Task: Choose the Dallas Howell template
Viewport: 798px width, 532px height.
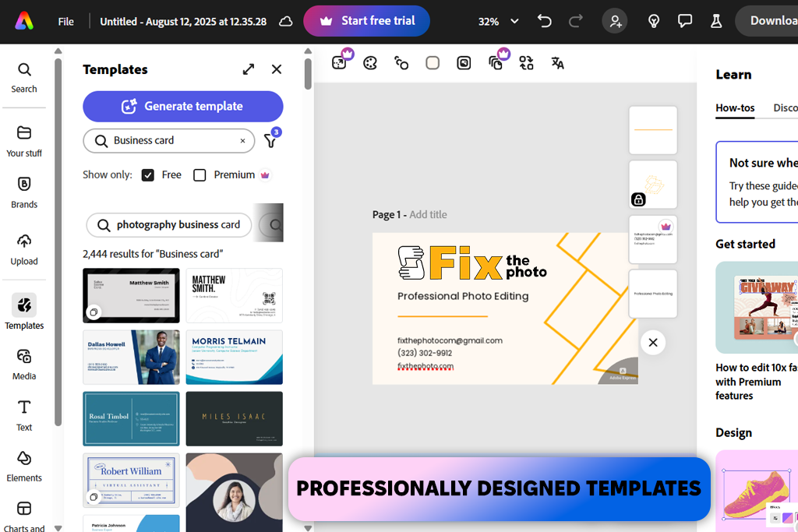Action: 131,357
